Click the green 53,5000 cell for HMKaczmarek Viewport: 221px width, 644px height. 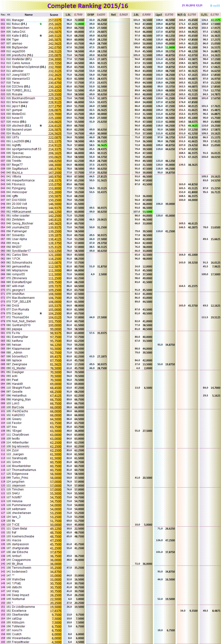tap(147, 212)
